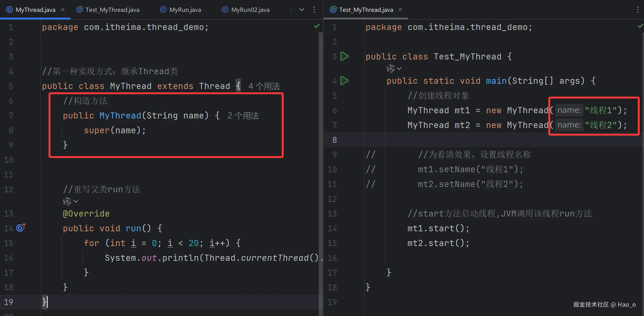The height and width of the screenshot is (316, 644).
Task: Expand chevron next to AI icon above @Override
Action: (76, 201)
